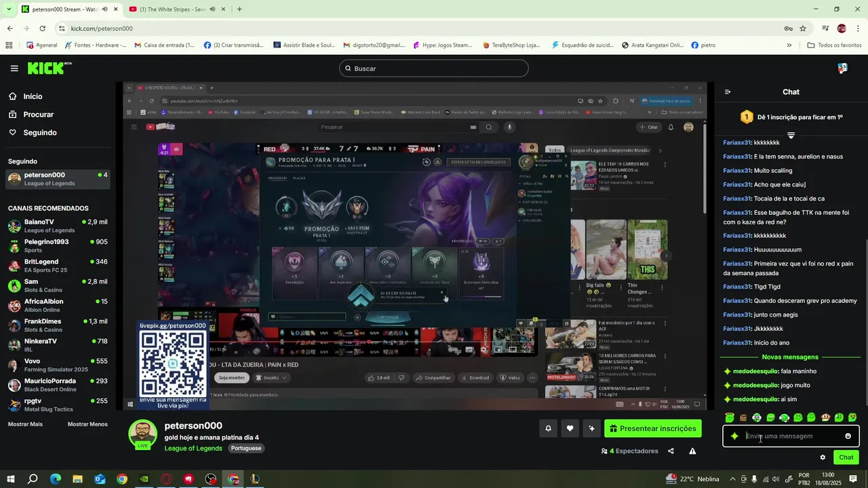The height and width of the screenshot is (488, 868).
Task: Toggle following with the heart button
Action: click(570, 428)
